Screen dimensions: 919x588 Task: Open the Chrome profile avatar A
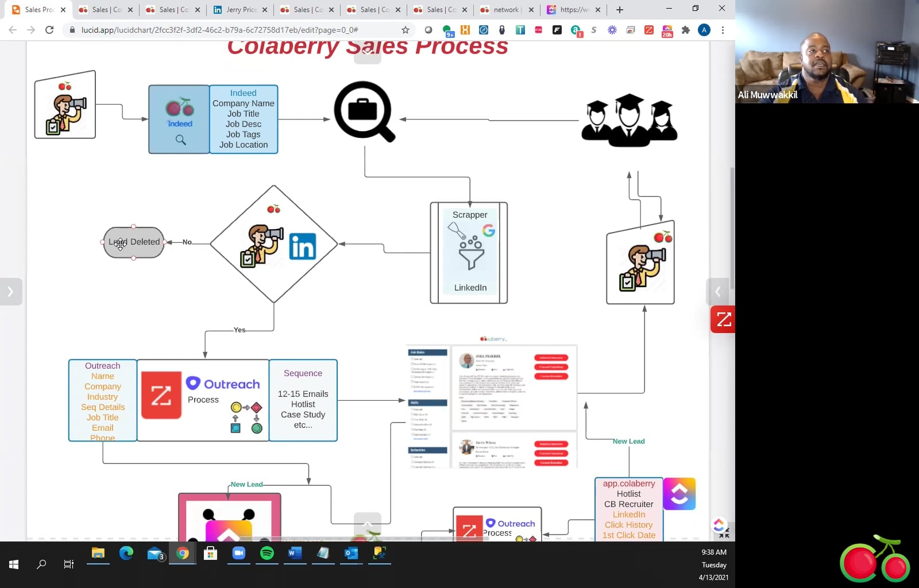(704, 30)
